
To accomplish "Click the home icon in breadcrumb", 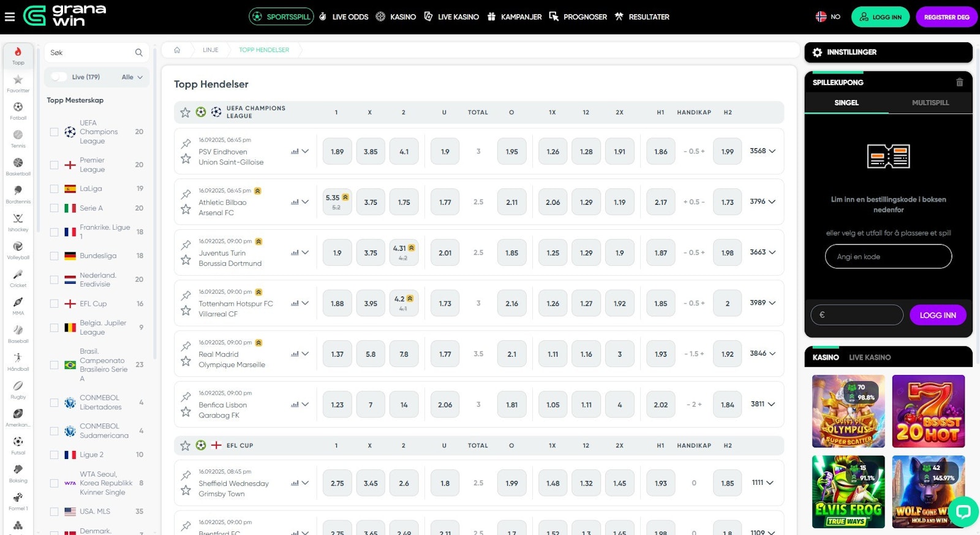I will click(177, 50).
